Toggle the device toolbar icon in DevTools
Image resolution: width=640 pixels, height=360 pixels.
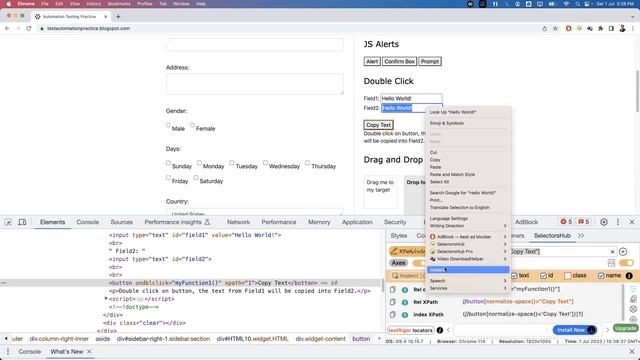point(22,222)
